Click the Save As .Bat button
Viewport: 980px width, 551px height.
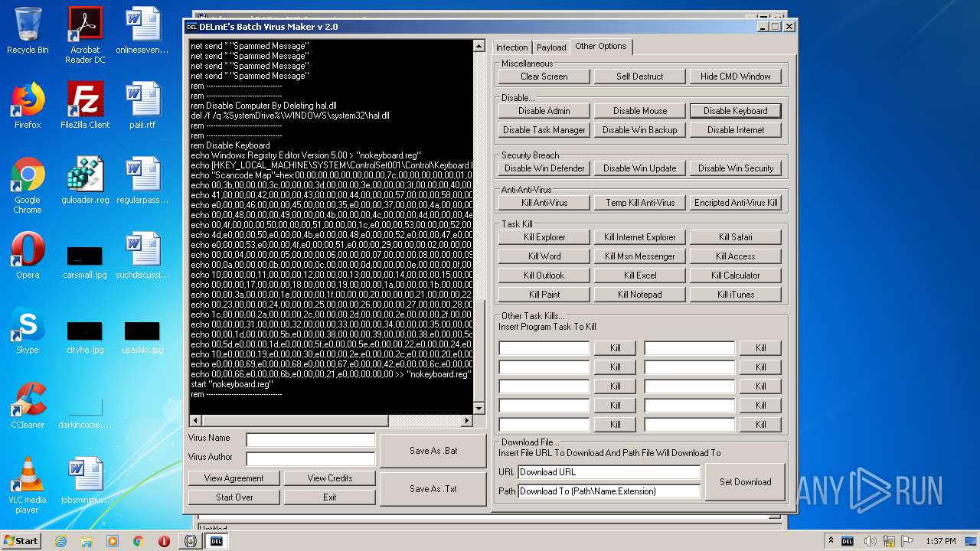(x=433, y=451)
